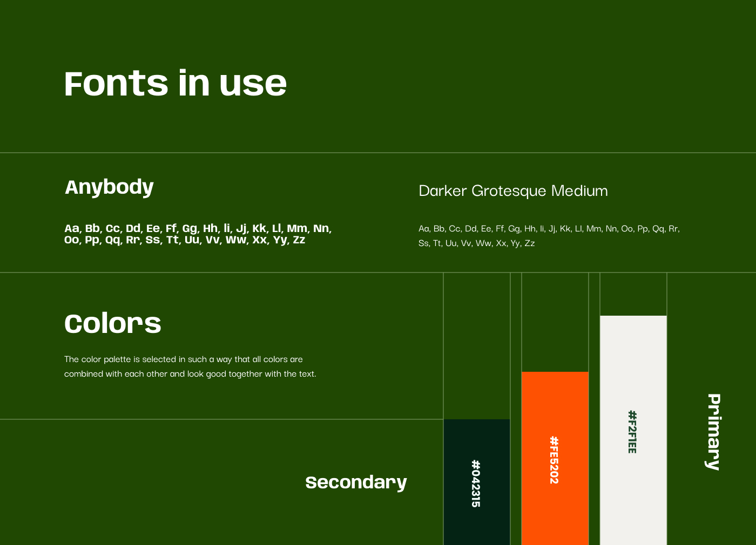Click the 'Colors' heading
Image resolution: width=756 pixels, height=545 pixels.
[113, 323]
